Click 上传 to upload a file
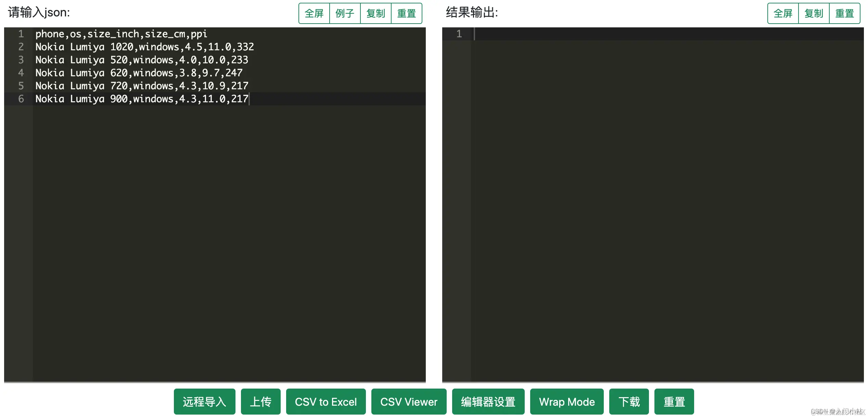Viewport: 868px width, 418px height. click(x=260, y=402)
